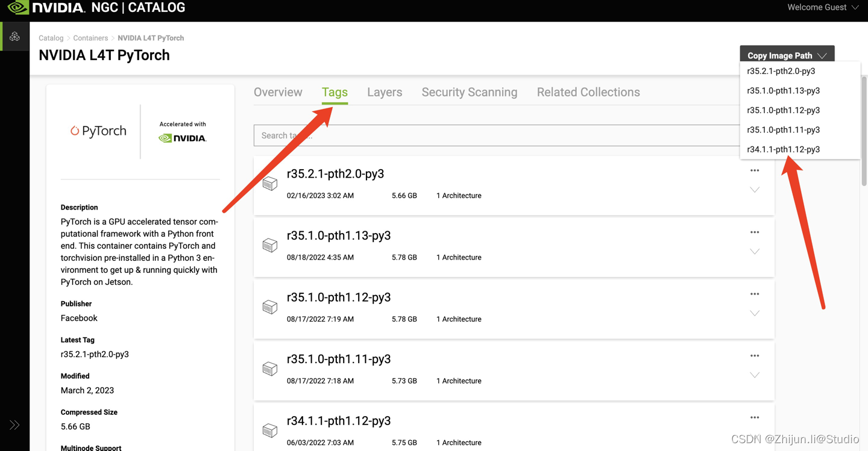The height and width of the screenshot is (451, 868).
Task: Click the container icon for r35.2.1-pth2.0-py3
Action: 270,184
